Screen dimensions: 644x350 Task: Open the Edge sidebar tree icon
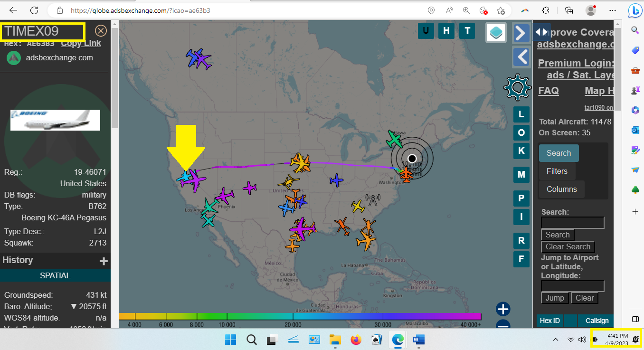pos(635,190)
